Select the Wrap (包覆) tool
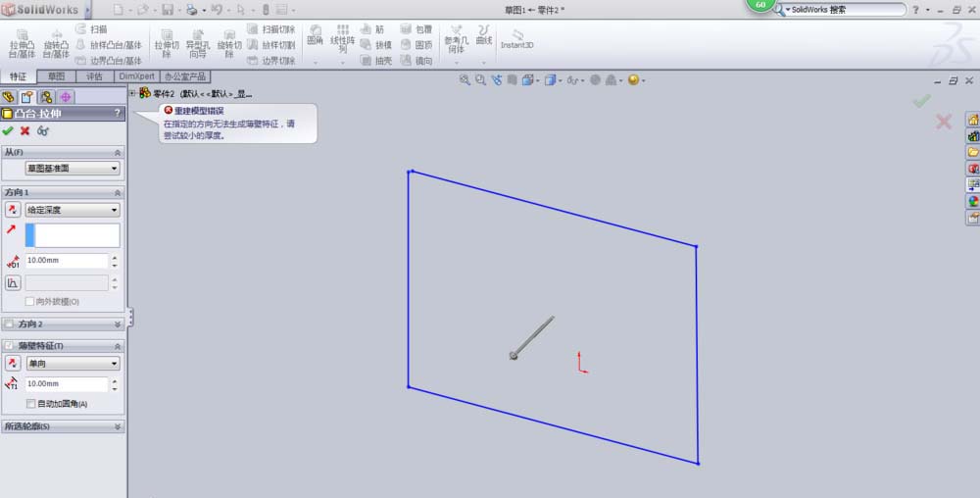The image size is (980, 498). pyautogui.click(x=416, y=29)
